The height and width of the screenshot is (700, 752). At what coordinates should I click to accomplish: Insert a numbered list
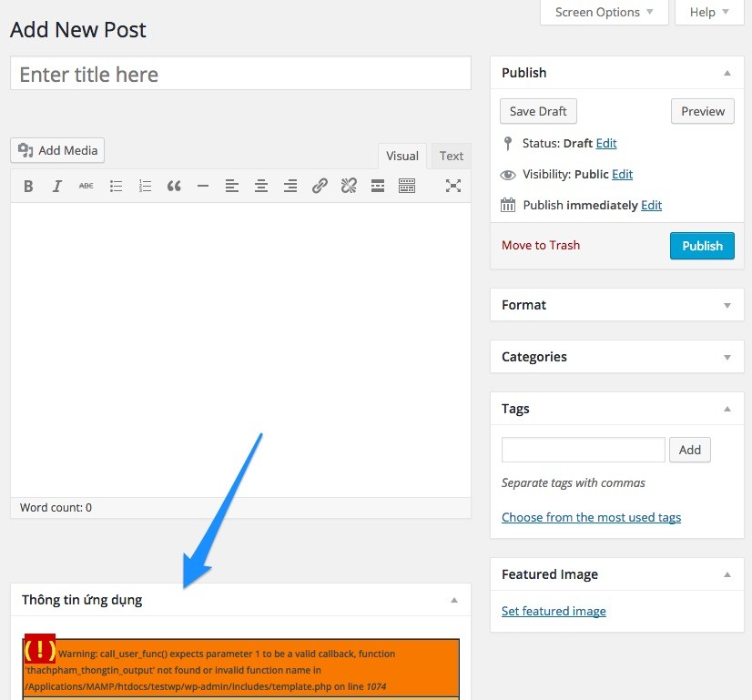[x=145, y=186]
